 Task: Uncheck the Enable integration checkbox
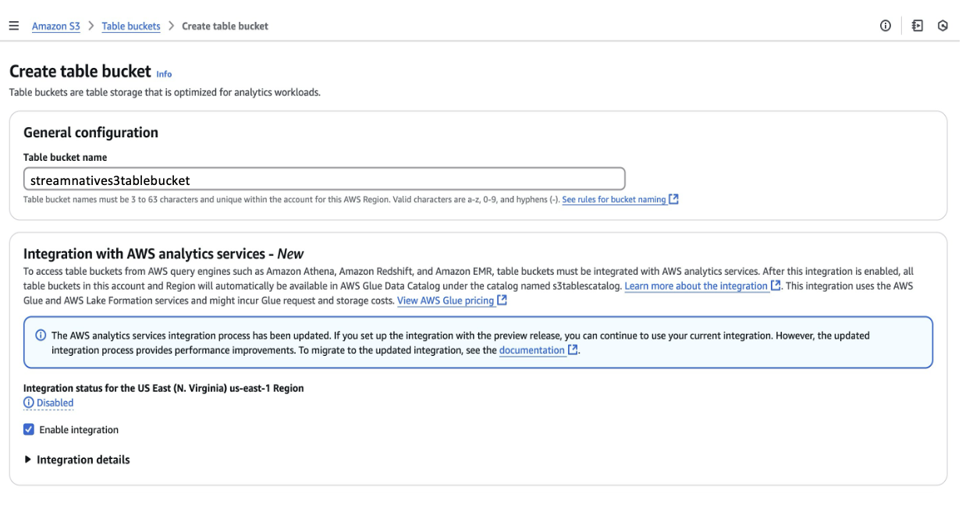30,428
